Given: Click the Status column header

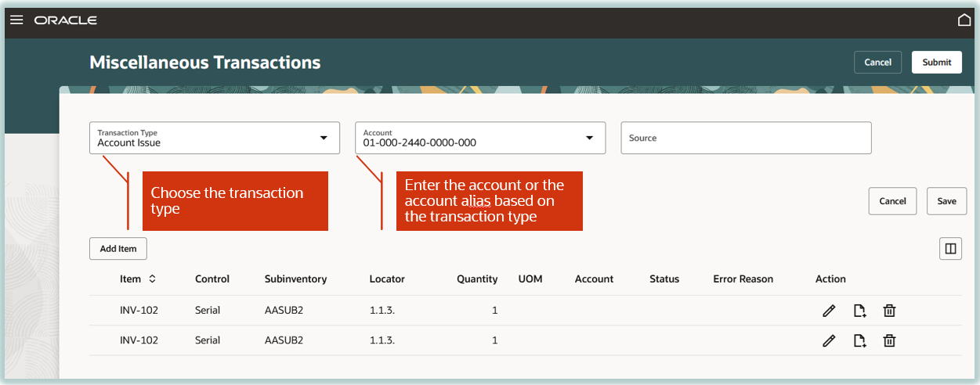Looking at the screenshot, I should tap(664, 279).
